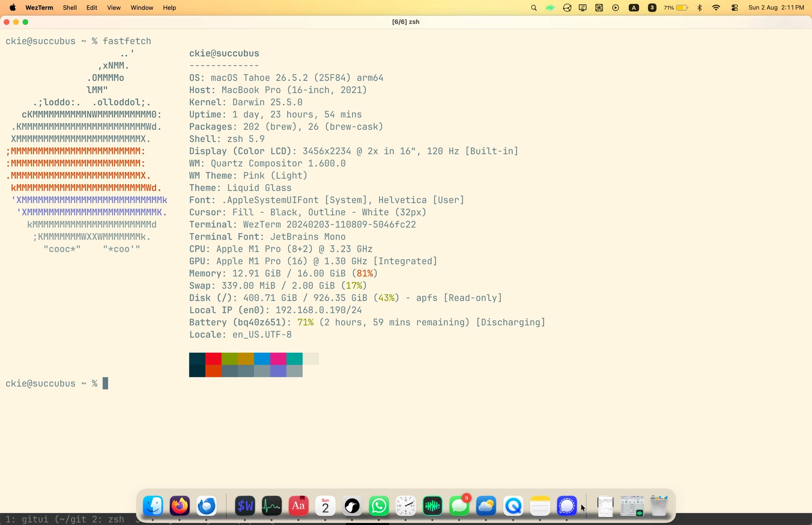Open the green waveform app in dock
Viewport: 812px width, 525px height.
coord(433,506)
